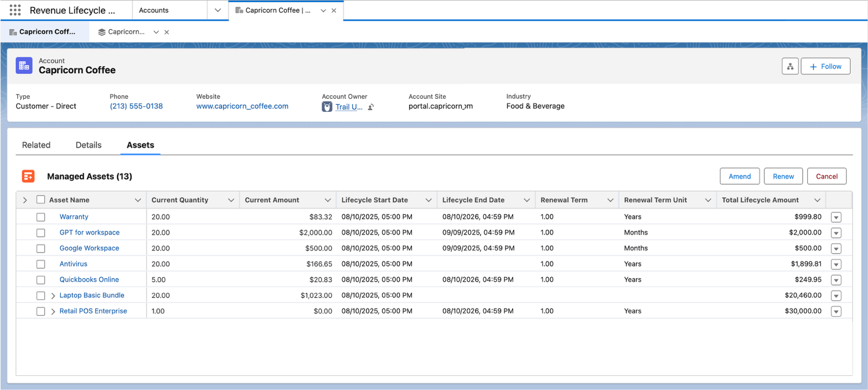The image size is (868, 390).
Task: Close the Capricorn Coffee workspace tab
Action: point(334,10)
